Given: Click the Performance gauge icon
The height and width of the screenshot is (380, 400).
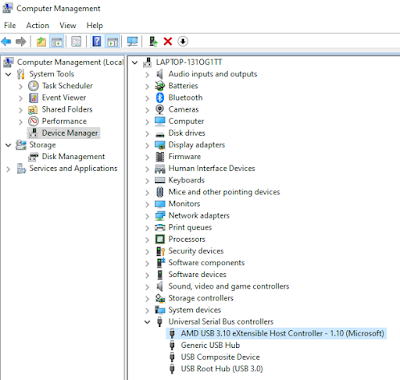Looking at the screenshot, I should (x=33, y=121).
